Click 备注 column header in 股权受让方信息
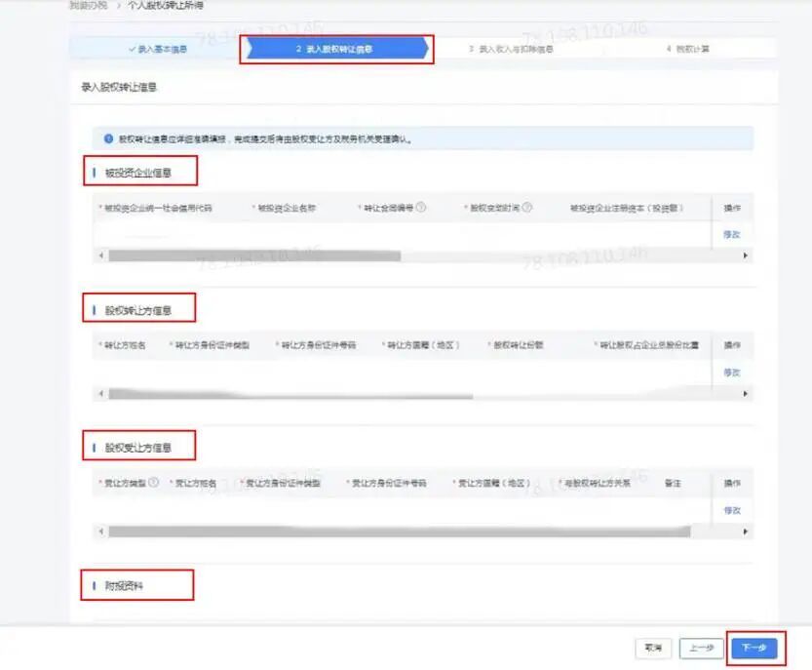This screenshot has height=670, width=812. [x=673, y=483]
